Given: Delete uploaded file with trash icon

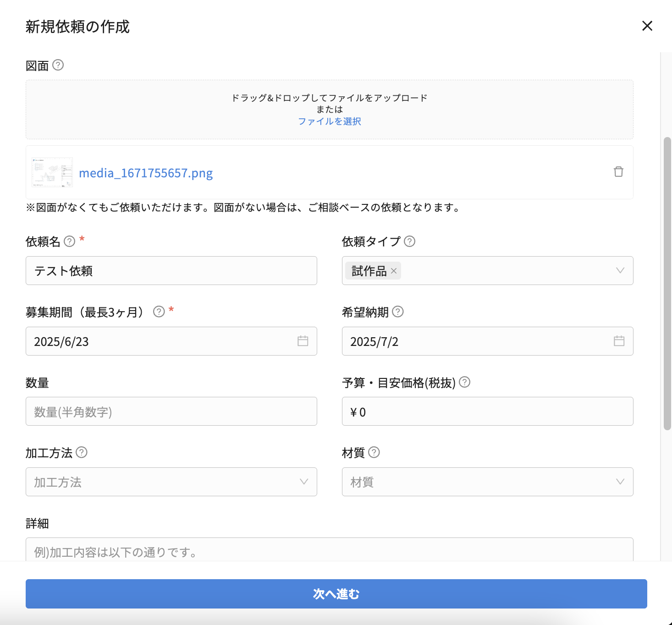Looking at the screenshot, I should coord(618,172).
